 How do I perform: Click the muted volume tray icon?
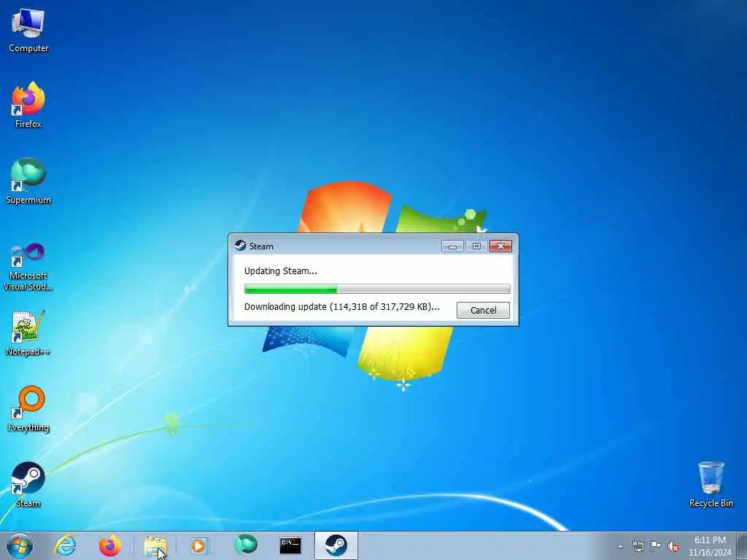(x=673, y=547)
